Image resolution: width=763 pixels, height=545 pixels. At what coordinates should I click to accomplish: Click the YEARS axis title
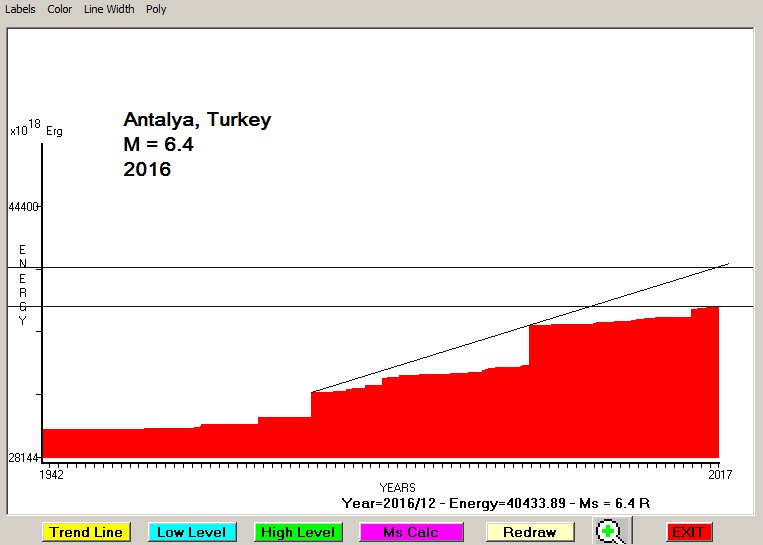[x=397, y=487]
